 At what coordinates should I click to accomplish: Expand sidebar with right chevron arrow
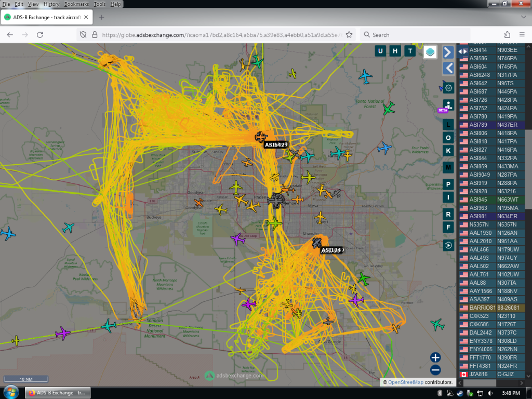point(448,52)
